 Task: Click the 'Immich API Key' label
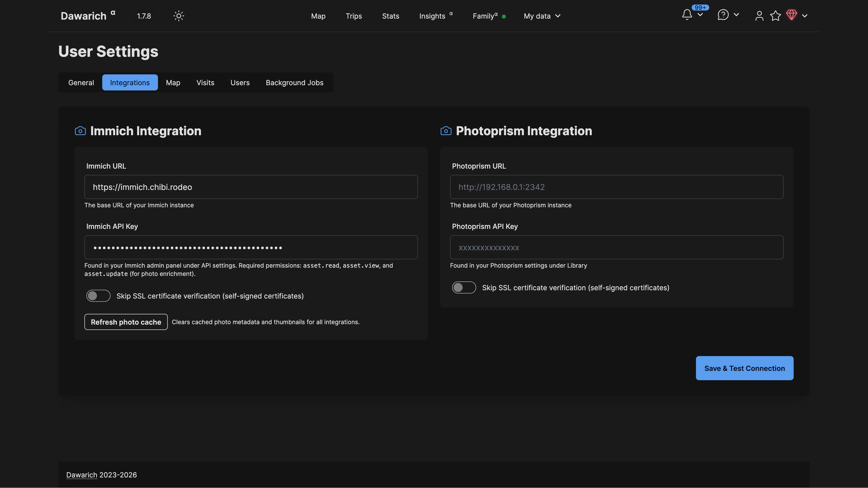(112, 226)
